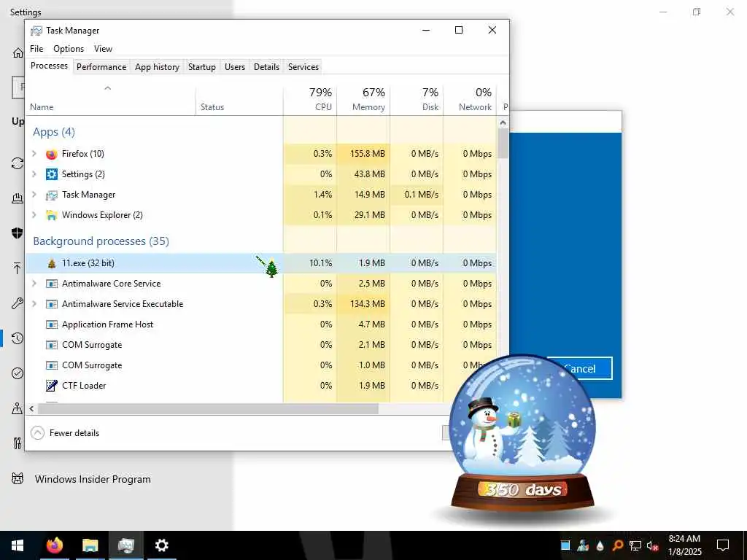Select the COM Surrogate 1.0 MB row
Image resolution: width=747 pixels, height=560 pixels.
pyautogui.click(x=260, y=365)
